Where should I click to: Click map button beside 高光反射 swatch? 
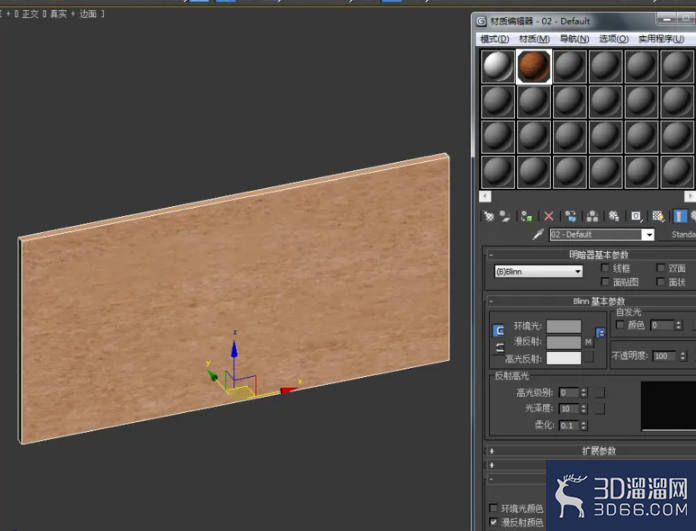(x=589, y=357)
